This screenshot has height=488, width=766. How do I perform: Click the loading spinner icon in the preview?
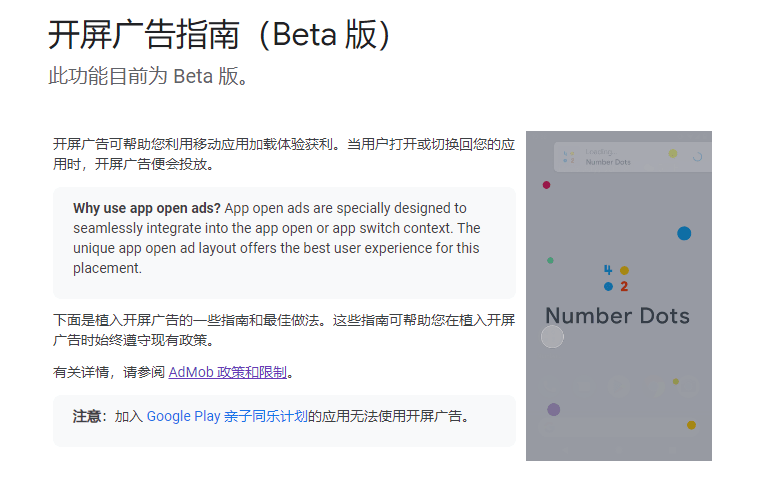click(697, 157)
